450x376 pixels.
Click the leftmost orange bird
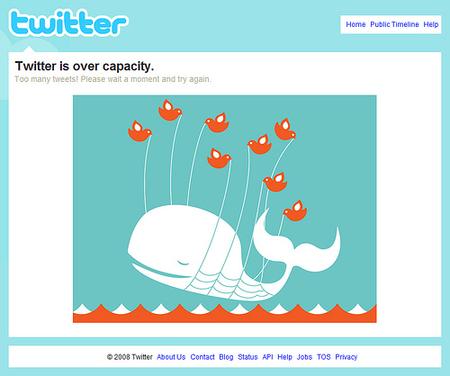tap(140, 131)
